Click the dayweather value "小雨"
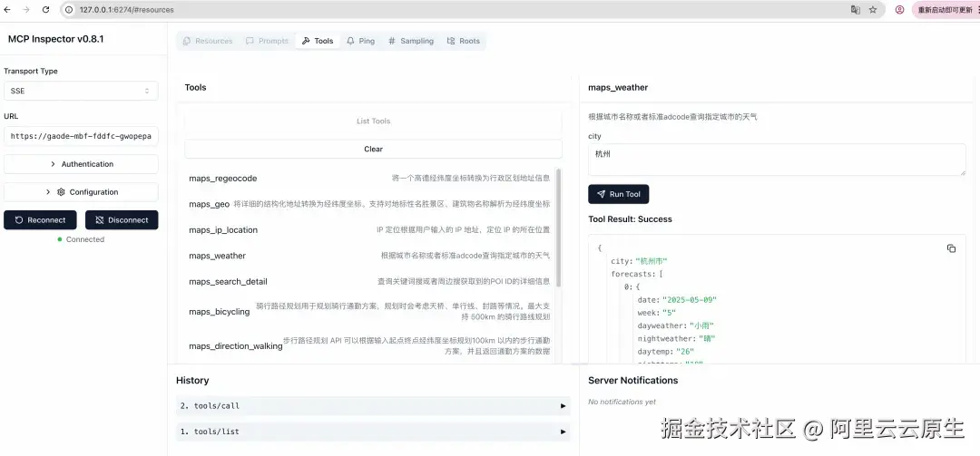The height and width of the screenshot is (456, 980). 701,325
